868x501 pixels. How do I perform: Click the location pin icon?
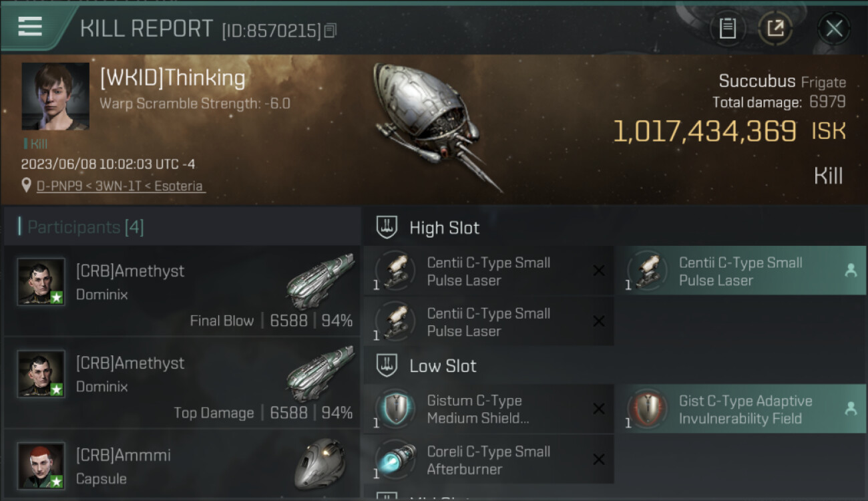click(x=27, y=186)
